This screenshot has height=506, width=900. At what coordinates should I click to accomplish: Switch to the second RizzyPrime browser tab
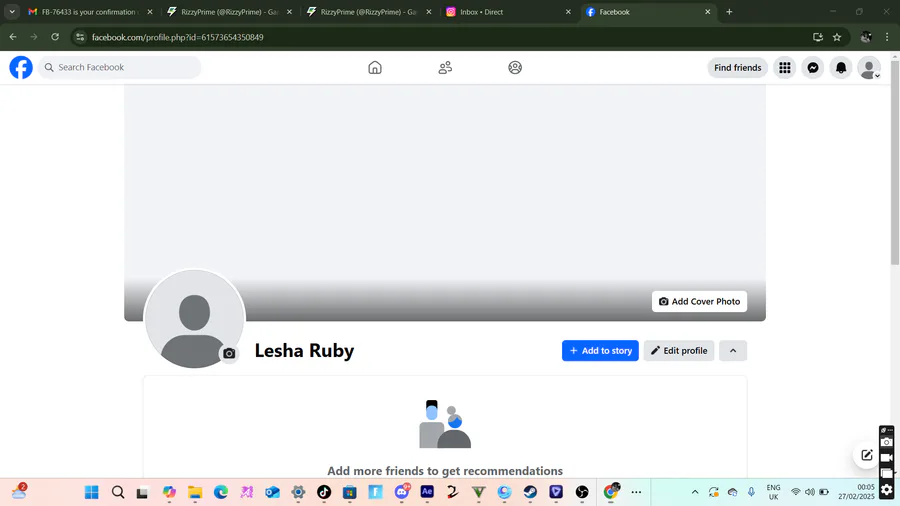(368, 11)
